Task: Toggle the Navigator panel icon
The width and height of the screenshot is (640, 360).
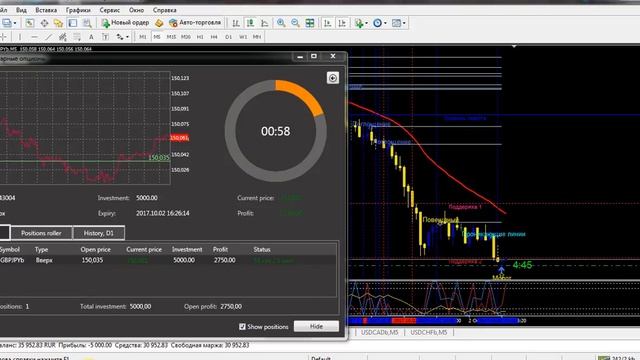Action: click(x=58, y=23)
